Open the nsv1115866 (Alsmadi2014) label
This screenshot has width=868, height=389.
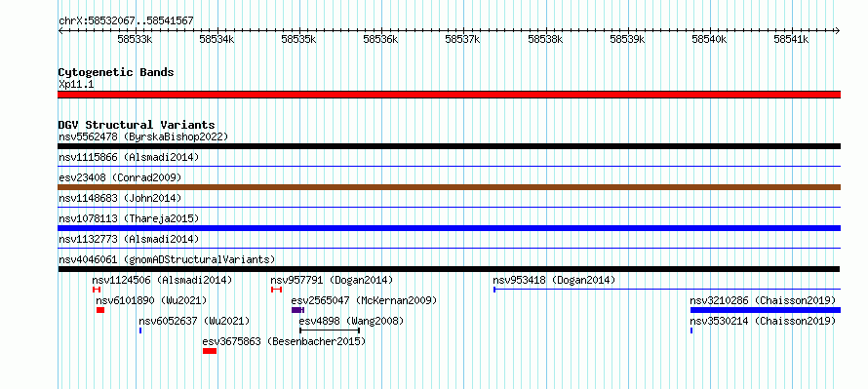click(129, 157)
